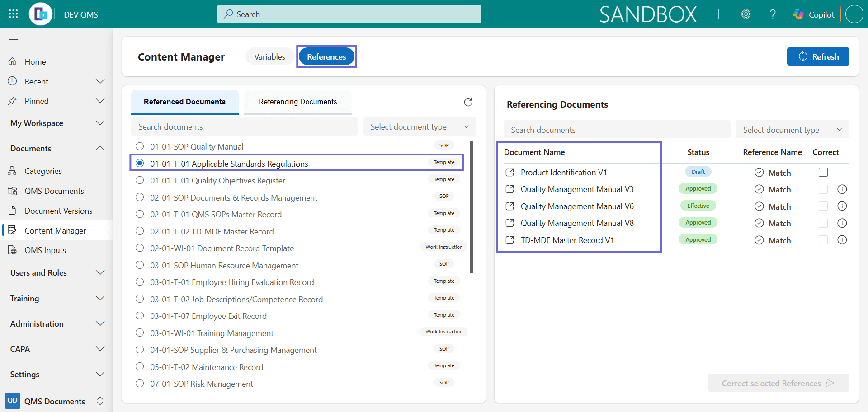Screen dimensions: 868x412
Task: Open Copilot button
Action: (813, 14)
